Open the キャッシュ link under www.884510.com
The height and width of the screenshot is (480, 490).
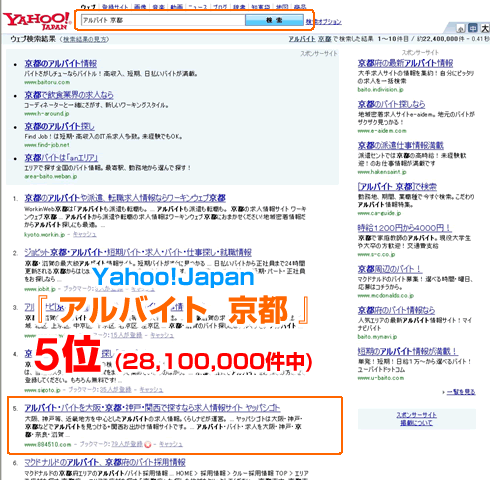[171, 444]
